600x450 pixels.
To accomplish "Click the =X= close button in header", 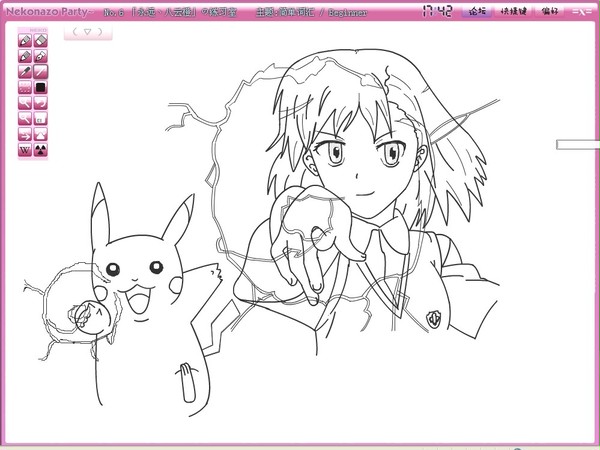I will (x=582, y=11).
